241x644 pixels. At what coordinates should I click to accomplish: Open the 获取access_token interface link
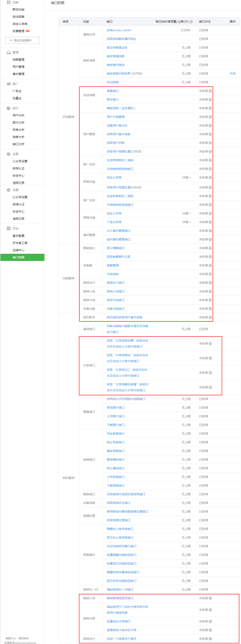119,30
